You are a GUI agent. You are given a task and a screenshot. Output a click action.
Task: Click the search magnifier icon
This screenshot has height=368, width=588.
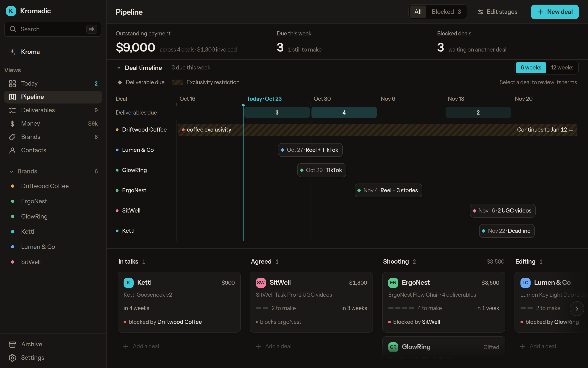coord(13,29)
